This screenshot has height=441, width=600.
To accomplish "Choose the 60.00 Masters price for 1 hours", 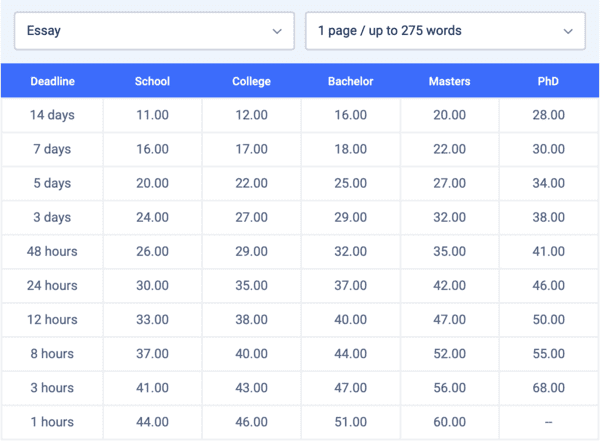I will [x=450, y=421].
